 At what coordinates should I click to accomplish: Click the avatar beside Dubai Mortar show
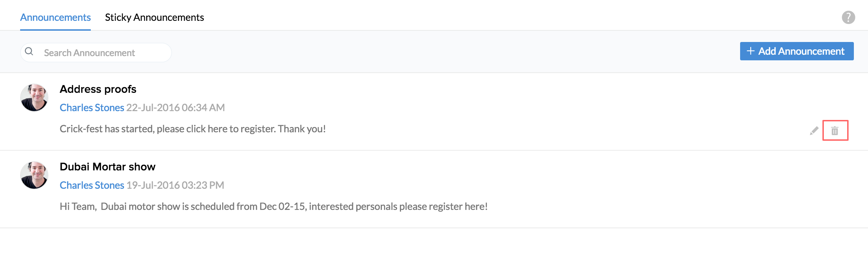click(x=34, y=175)
